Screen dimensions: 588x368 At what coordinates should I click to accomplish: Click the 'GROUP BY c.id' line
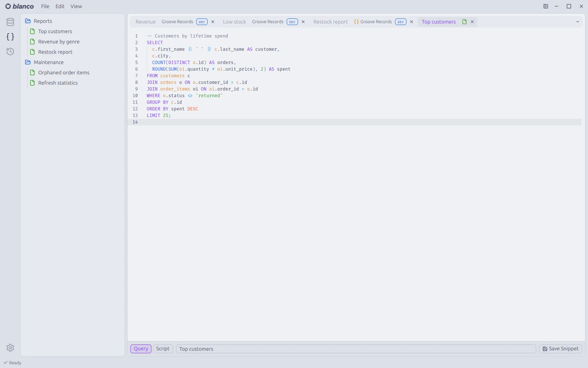tap(164, 102)
